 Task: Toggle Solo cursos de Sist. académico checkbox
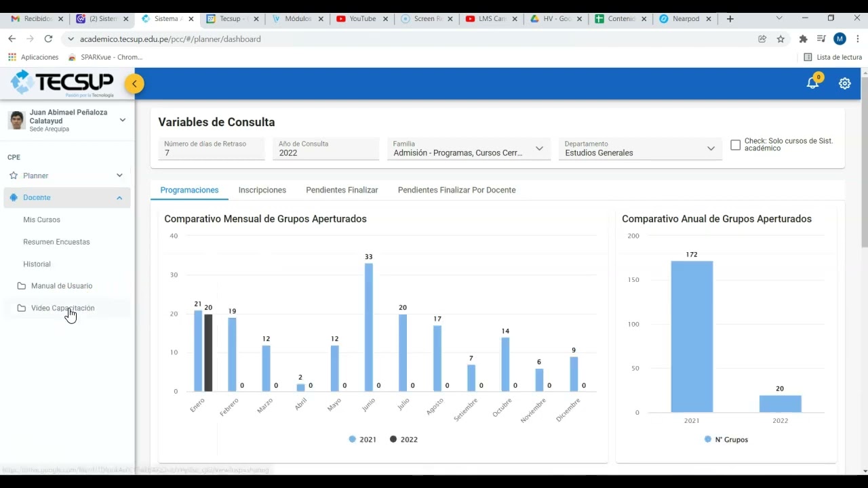click(735, 145)
